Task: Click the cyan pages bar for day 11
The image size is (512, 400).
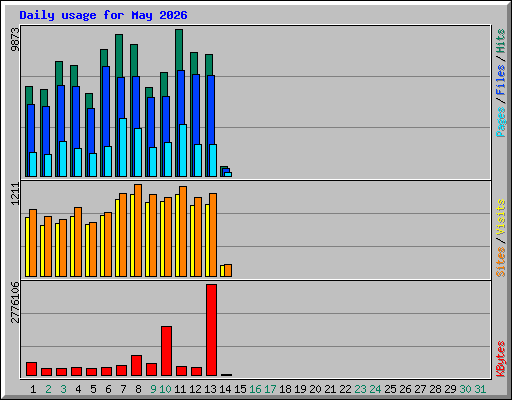Action: click(183, 150)
